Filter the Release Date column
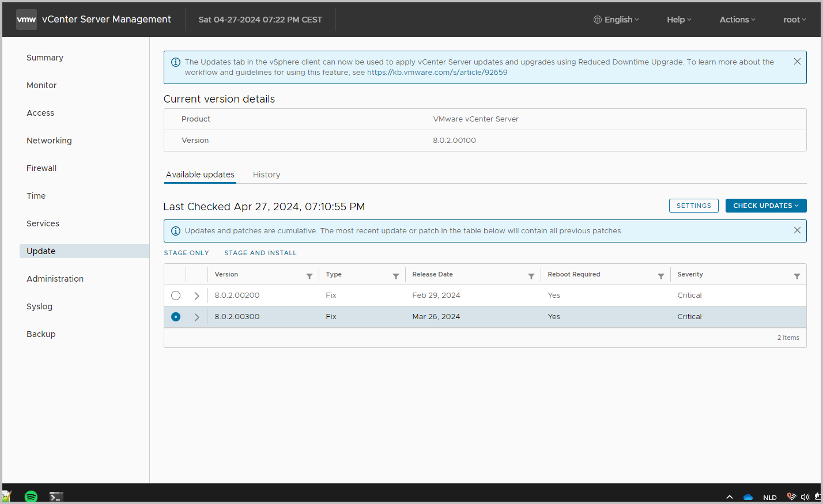This screenshot has height=504, width=823. 531,276
